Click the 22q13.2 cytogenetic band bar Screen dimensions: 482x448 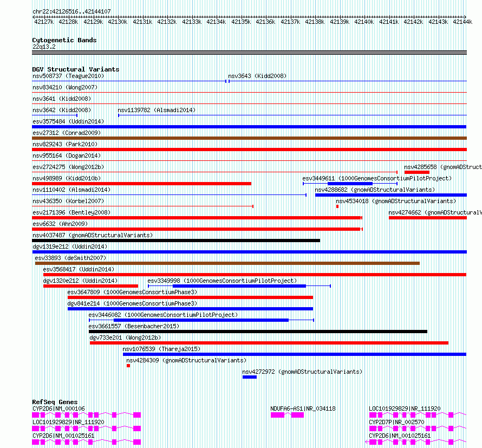(249, 53)
